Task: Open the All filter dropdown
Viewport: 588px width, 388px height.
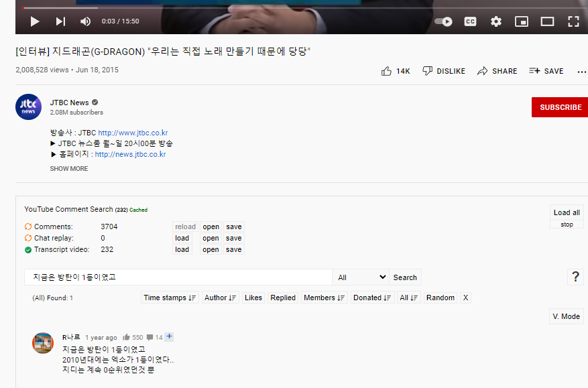Action: pos(361,277)
